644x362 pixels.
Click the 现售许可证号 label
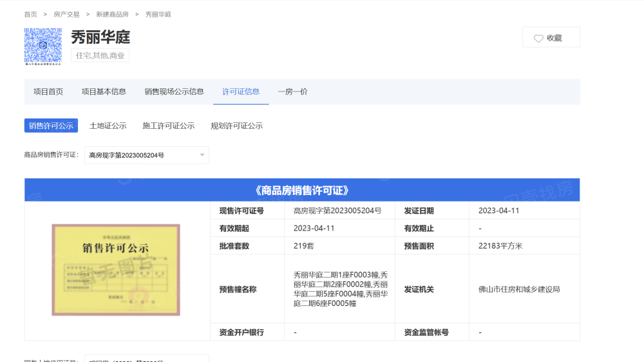pos(241,211)
